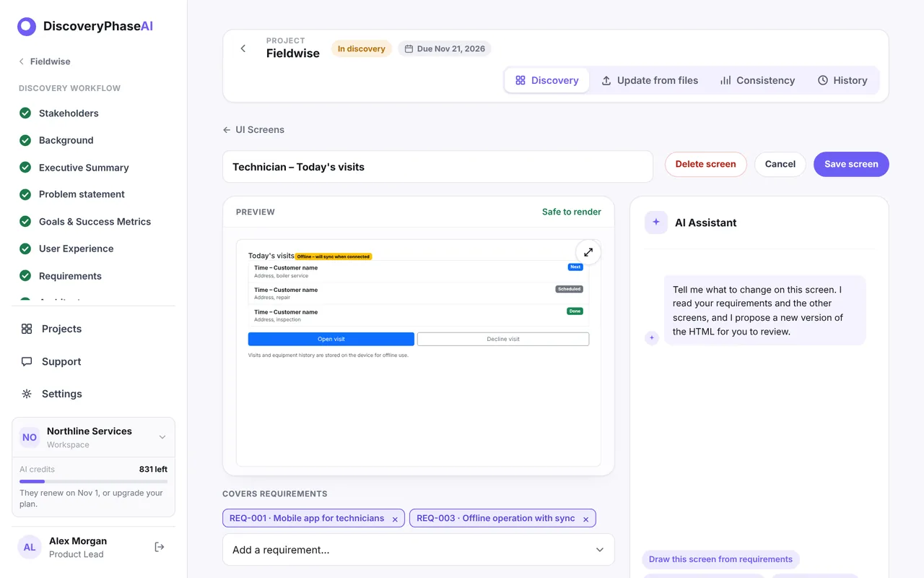Click the Projects grid icon in sidebar

pyautogui.click(x=27, y=329)
